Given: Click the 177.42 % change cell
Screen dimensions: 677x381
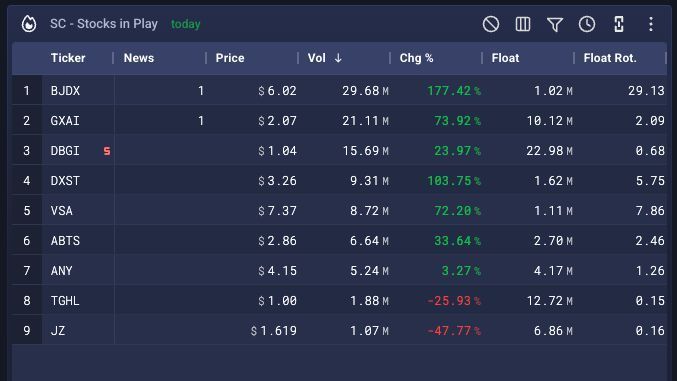Looking at the screenshot, I should point(454,91).
